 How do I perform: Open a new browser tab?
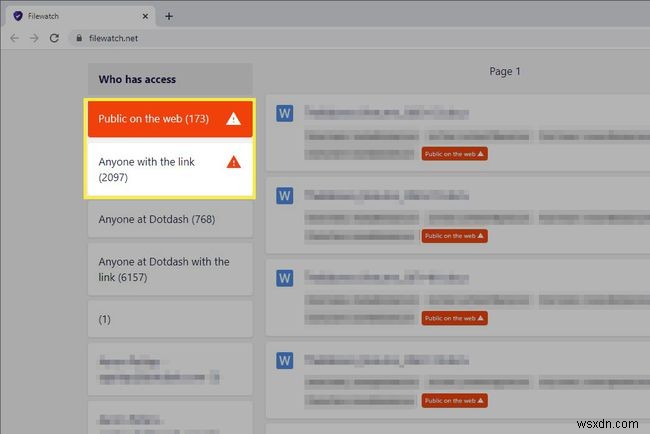click(x=169, y=16)
